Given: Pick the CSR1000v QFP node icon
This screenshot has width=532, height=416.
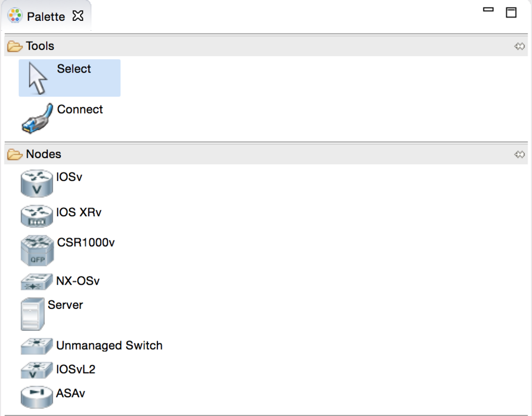Looking at the screenshot, I should (37, 251).
